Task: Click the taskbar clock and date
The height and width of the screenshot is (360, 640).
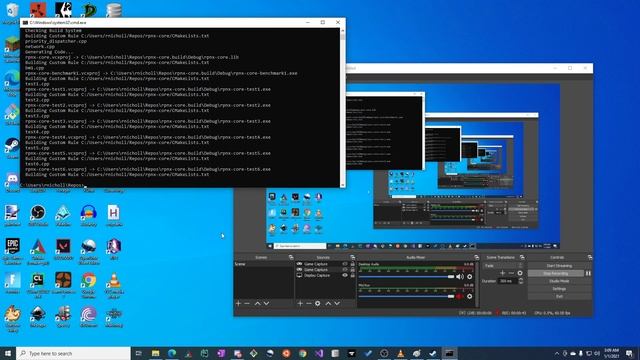Action: click(611, 353)
